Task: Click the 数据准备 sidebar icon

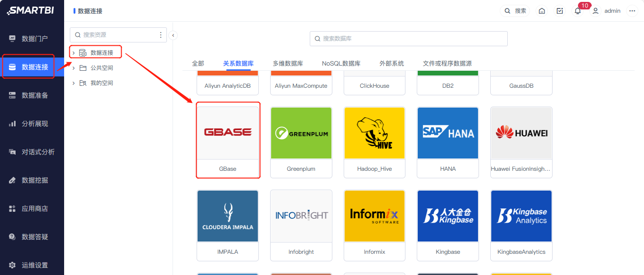Action: coord(12,95)
